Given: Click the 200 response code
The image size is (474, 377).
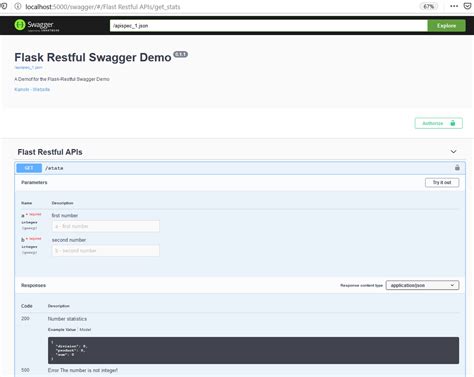Looking at the screenshot, I should tap(25, 319).
